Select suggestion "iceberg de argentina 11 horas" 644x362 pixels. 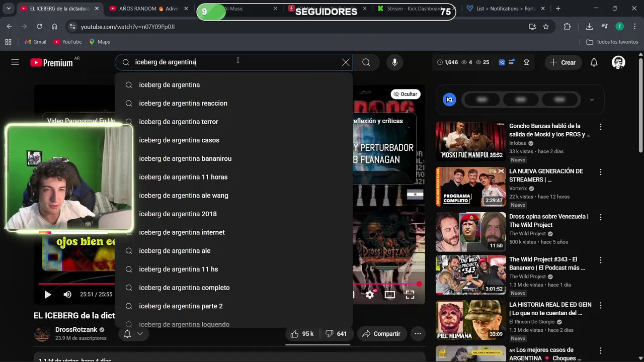click(x=234, y=177)
